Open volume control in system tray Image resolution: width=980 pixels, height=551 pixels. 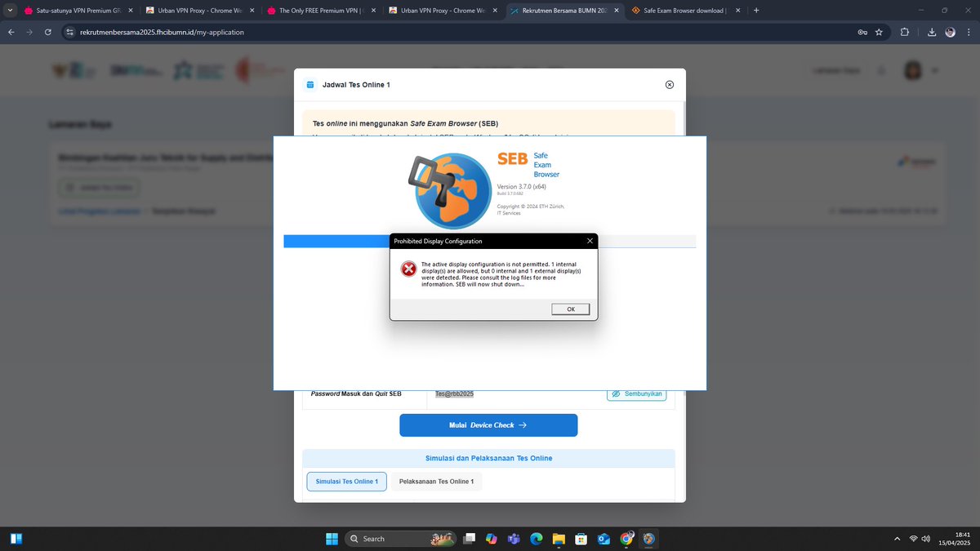click(925, 539)
